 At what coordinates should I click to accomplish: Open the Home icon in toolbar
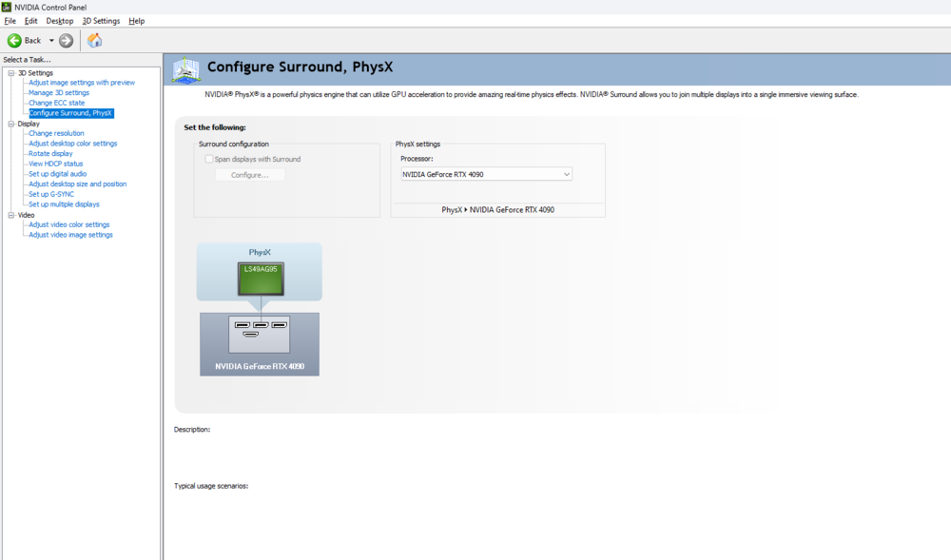[94, 41]
